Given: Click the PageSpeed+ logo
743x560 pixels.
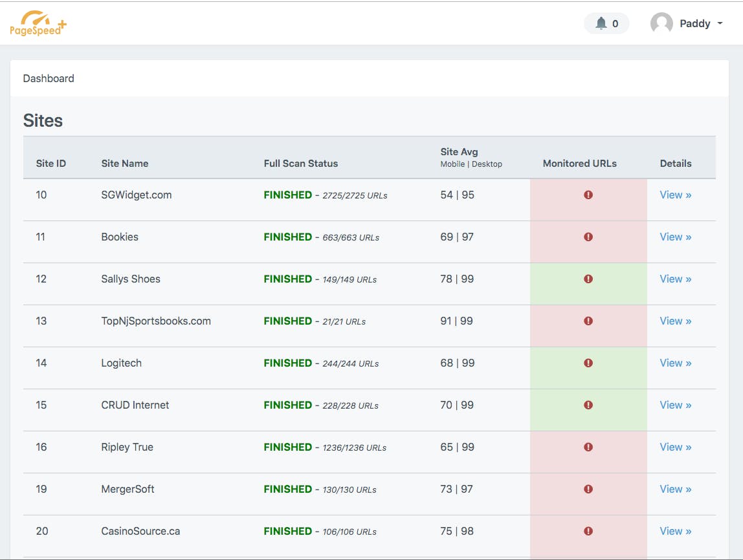Looking at the screenshot, I should 38,23.
